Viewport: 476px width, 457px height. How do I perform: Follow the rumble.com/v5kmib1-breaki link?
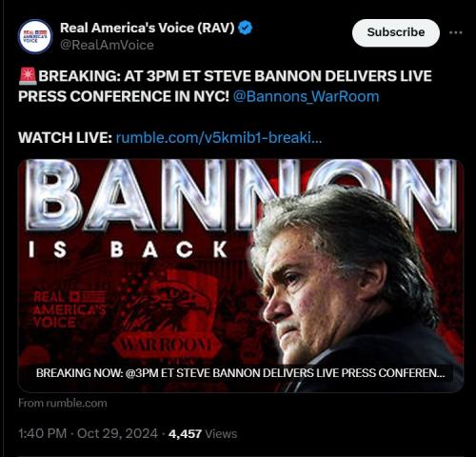(219, 138)
